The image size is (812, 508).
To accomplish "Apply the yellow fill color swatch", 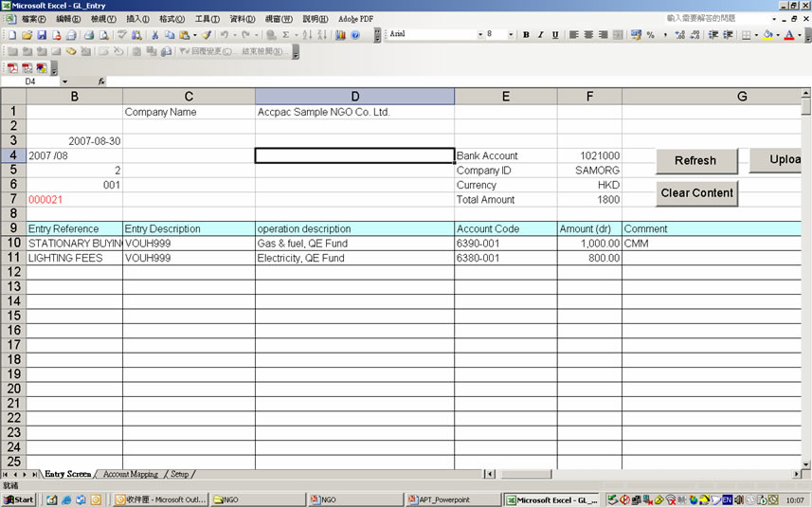I will pyautogui.click(x=767, y=35).
